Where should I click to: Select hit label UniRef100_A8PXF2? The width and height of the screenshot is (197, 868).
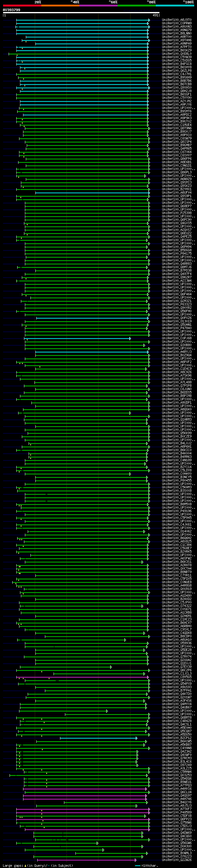point(177,362)
